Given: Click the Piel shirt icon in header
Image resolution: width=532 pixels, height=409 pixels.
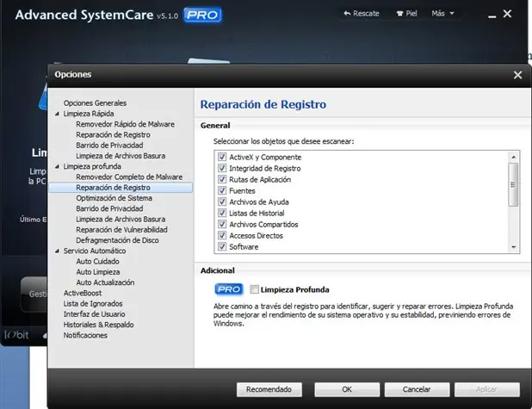Looking at the screenshot, I should coord(399,14).
